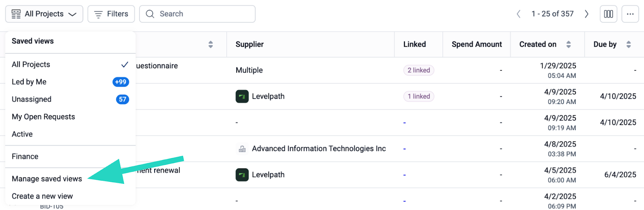Choose My Open Requests view
The image size is (644, 210).
click(x=43, y=116)
